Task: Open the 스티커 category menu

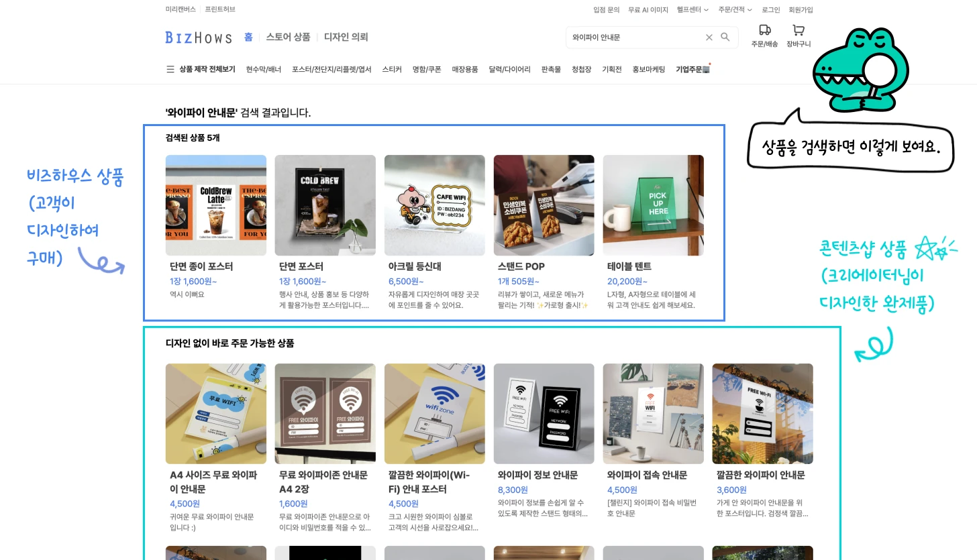Action: click(x=392, y=70)
